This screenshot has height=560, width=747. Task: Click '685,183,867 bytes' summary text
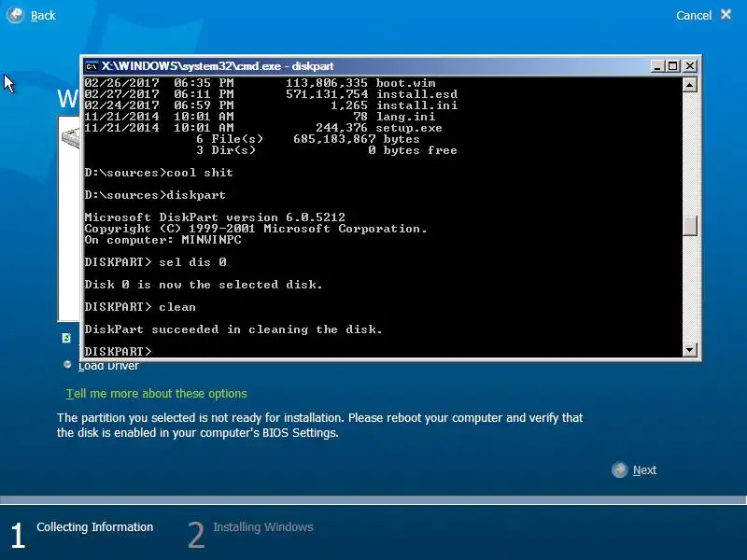(x=357, y=139)
